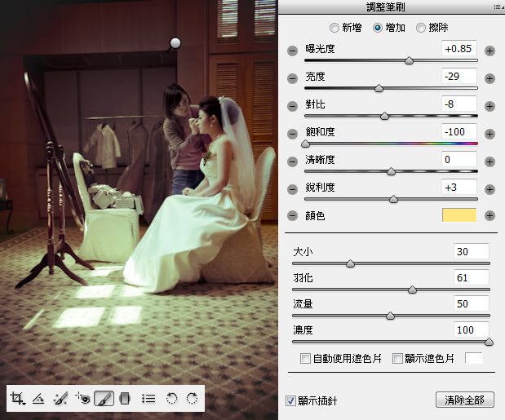Click the 銳利度 slider handle

[x=393, y=199]
